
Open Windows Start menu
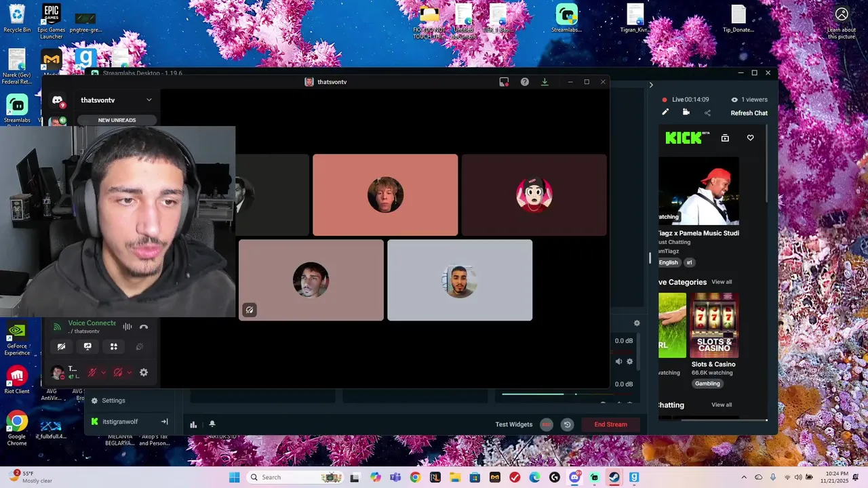pos(235,477)
